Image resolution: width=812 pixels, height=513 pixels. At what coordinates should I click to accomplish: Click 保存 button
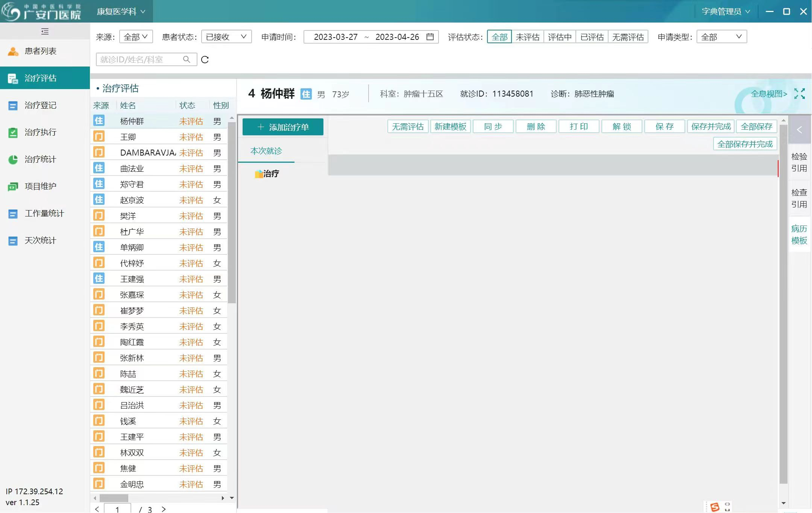pyautogui.click(x=665, y=127)
